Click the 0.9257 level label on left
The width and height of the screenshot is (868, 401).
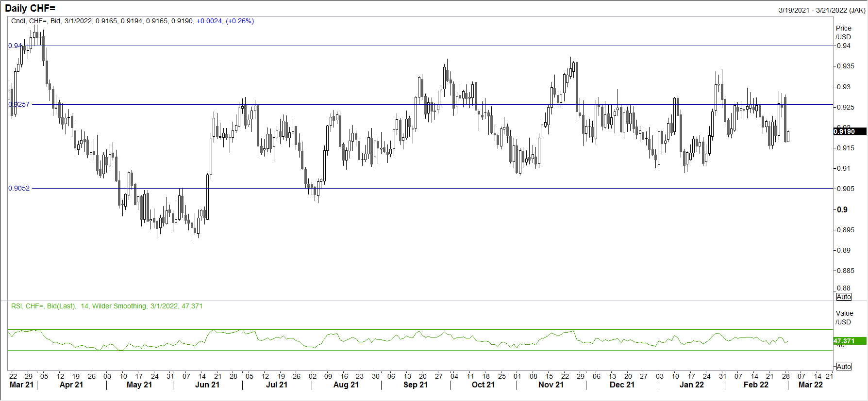[19, 104]
